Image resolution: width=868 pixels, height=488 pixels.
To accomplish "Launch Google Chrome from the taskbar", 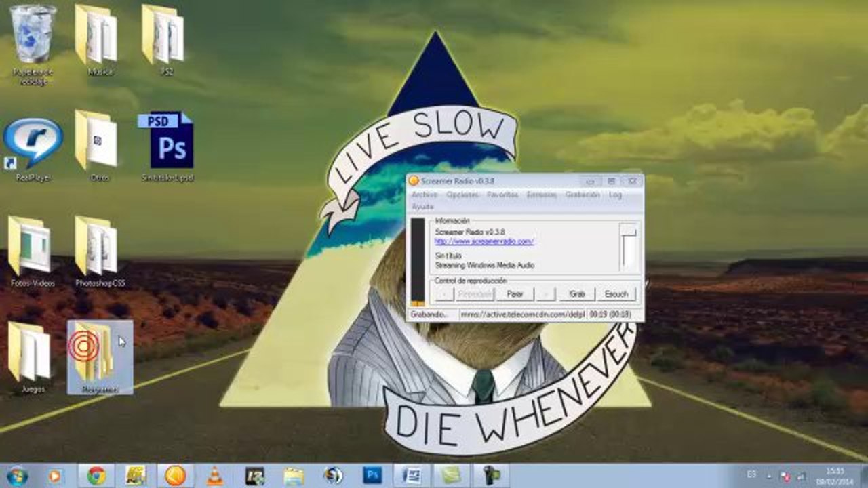I will click(x=96, y=476).
